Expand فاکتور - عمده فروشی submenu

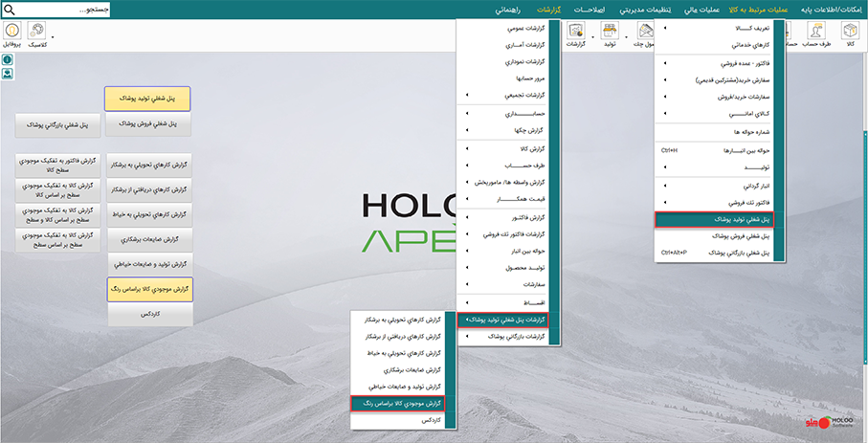click(714, 64)
